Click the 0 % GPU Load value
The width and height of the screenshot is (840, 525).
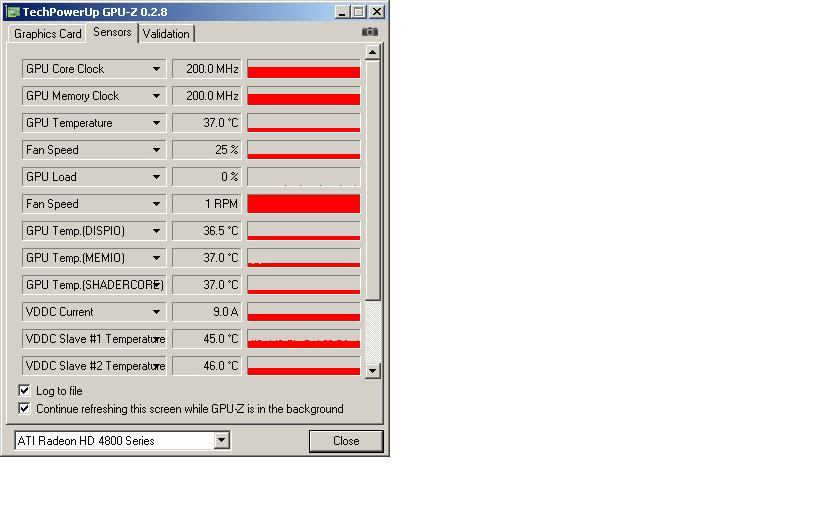[207, 177]
